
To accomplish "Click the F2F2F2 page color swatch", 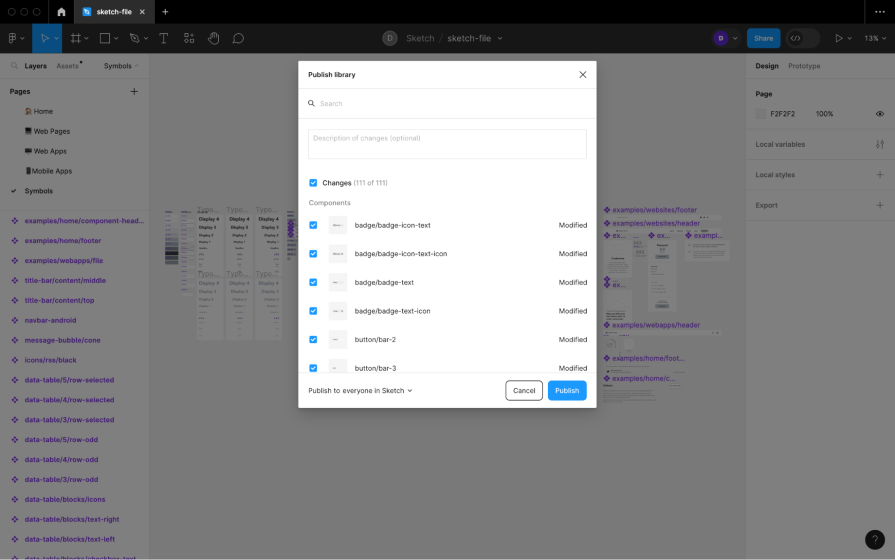I will tap(761, 114).
